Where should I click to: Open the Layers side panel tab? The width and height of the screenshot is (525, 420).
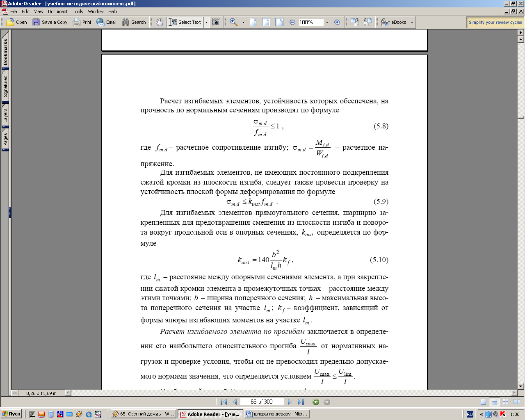[5, 116]
